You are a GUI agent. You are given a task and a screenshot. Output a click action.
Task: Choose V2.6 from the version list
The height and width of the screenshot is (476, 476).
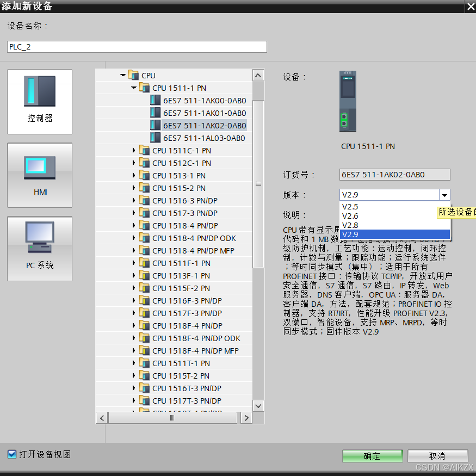point(394,216)
